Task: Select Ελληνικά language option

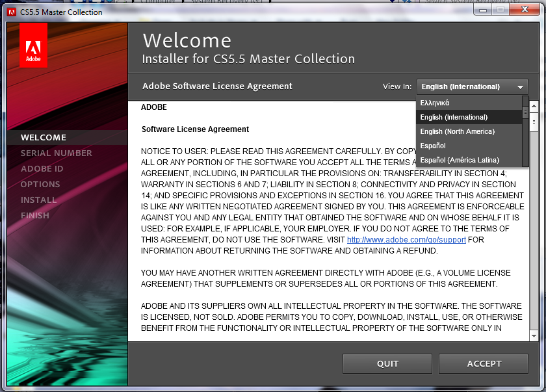Action: tap(469, 103)
